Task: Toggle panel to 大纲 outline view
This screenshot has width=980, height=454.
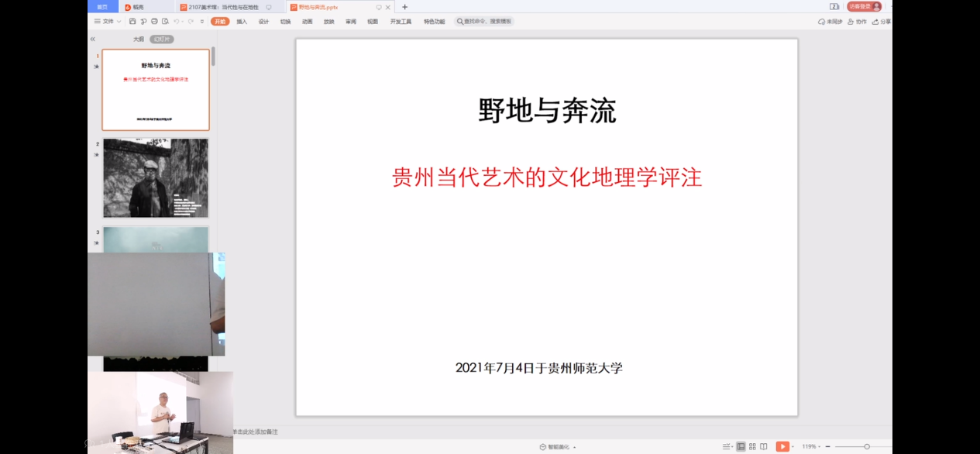Action: pos(139,39)
